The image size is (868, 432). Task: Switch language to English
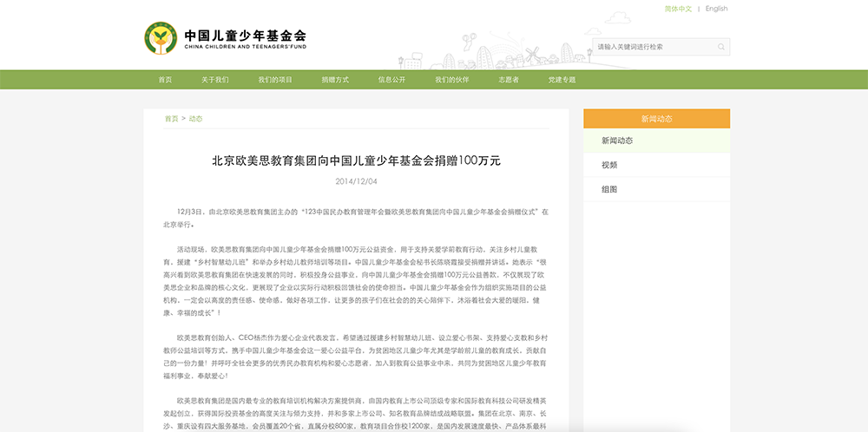click(x=716, y=9)
